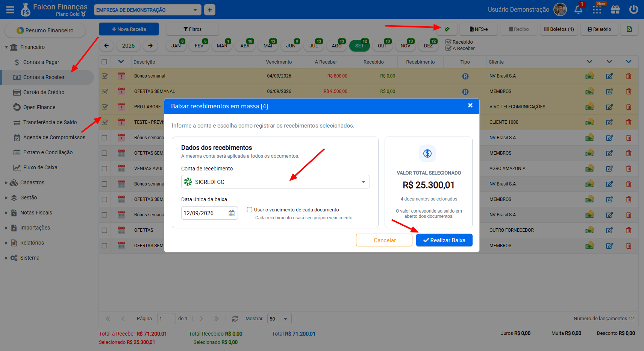Click the add company plus button
This screenshot has height=351, width=644.
click(x=210, y=10)
